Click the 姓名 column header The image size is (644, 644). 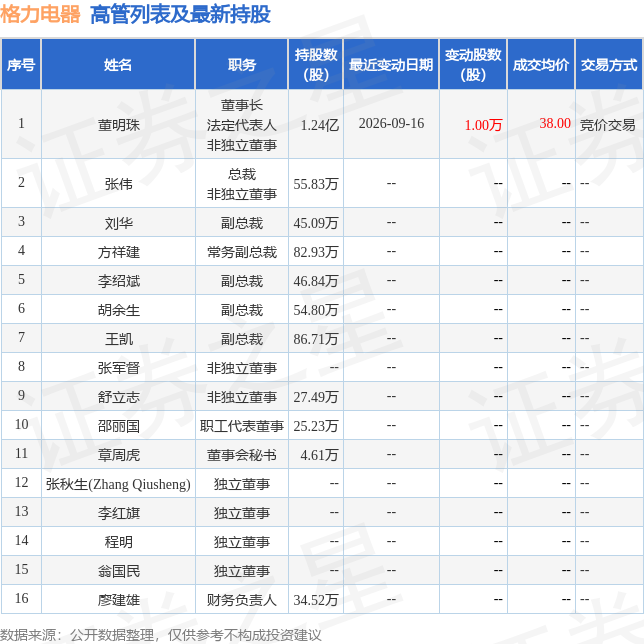point(118,64)
